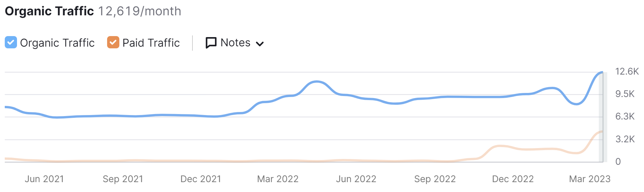644x192 pixels.
Task: Click the Organic Traffic legend label
Action: 57,43
